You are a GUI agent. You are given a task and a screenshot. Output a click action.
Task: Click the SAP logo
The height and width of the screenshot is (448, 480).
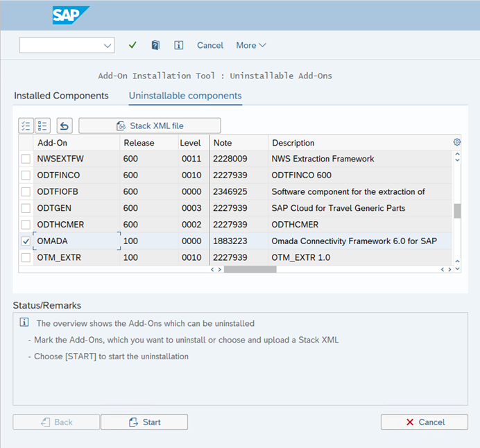point(71,15)
